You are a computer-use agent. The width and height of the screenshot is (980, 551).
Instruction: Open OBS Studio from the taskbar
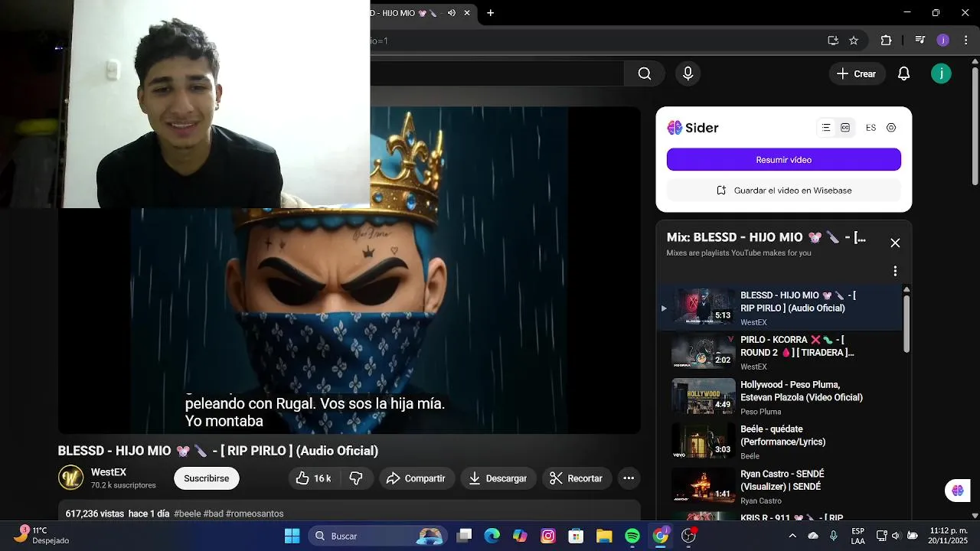point(688,536)
